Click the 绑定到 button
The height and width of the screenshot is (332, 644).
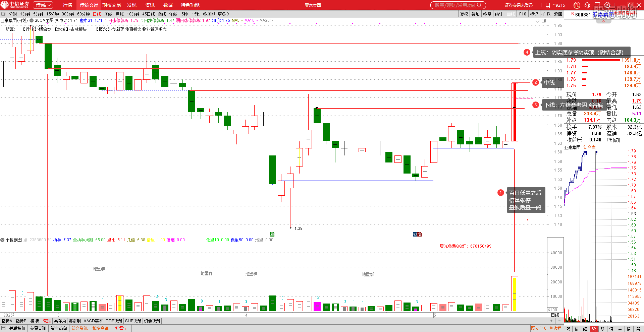point(74,321)
